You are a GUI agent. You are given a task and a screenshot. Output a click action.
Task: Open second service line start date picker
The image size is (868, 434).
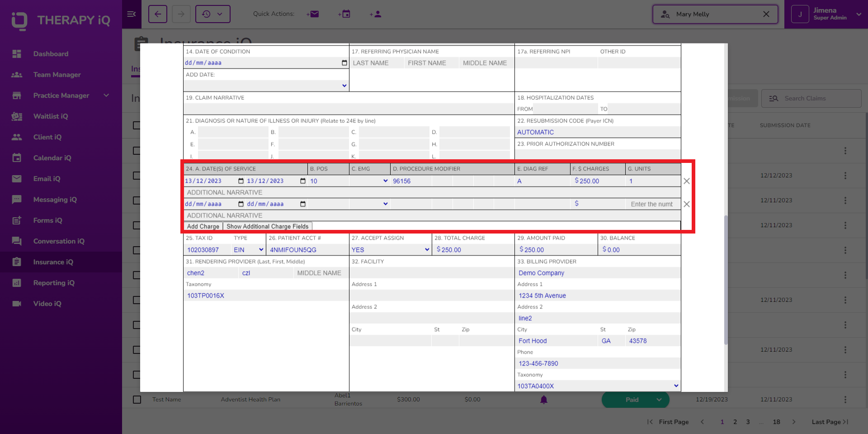coord(241,204)
